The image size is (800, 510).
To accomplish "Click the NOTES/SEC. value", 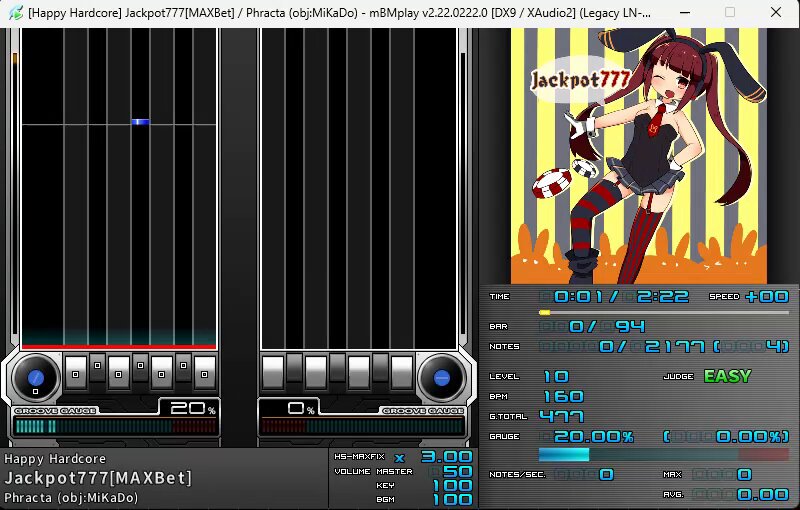I will tap(584, 475).
